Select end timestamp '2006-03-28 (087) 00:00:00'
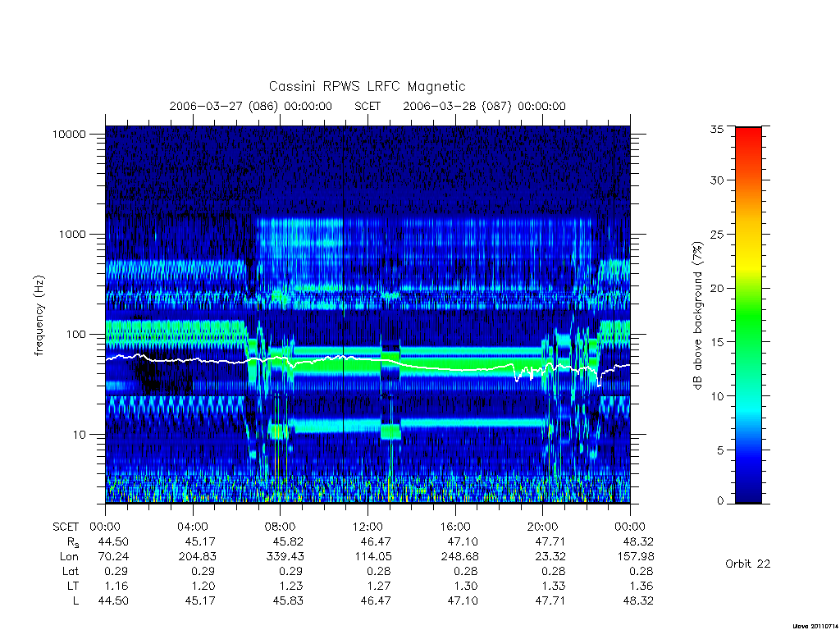Viewport: 840px width, 630px height. (484, 106)
